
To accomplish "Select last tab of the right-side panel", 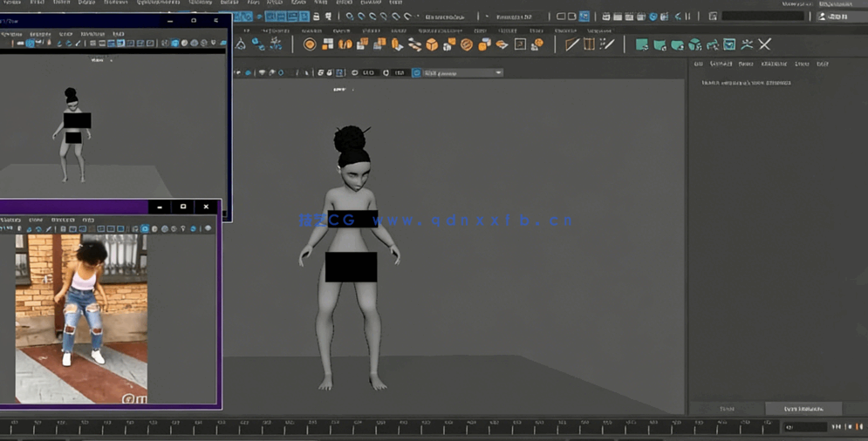I will (823, 64).
